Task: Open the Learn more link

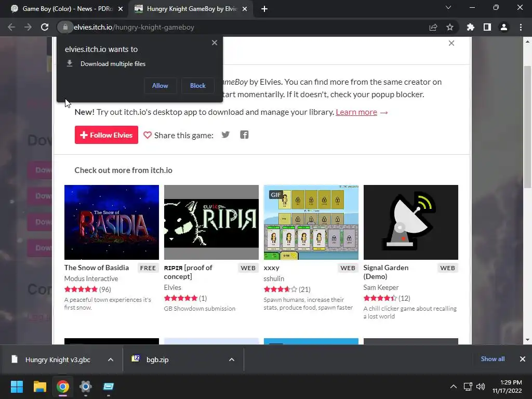Action: click(x=356, y=112)
